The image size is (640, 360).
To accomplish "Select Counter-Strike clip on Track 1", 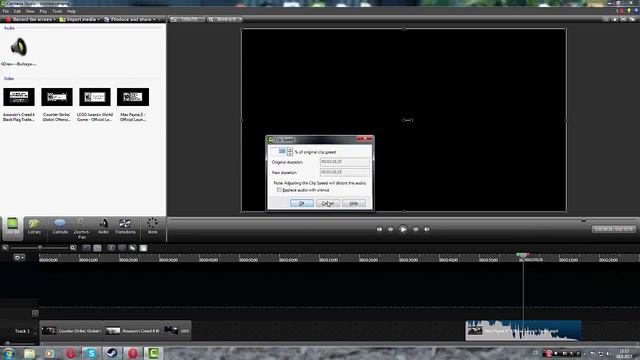I will pyautogui.click(x=72, y=331).
